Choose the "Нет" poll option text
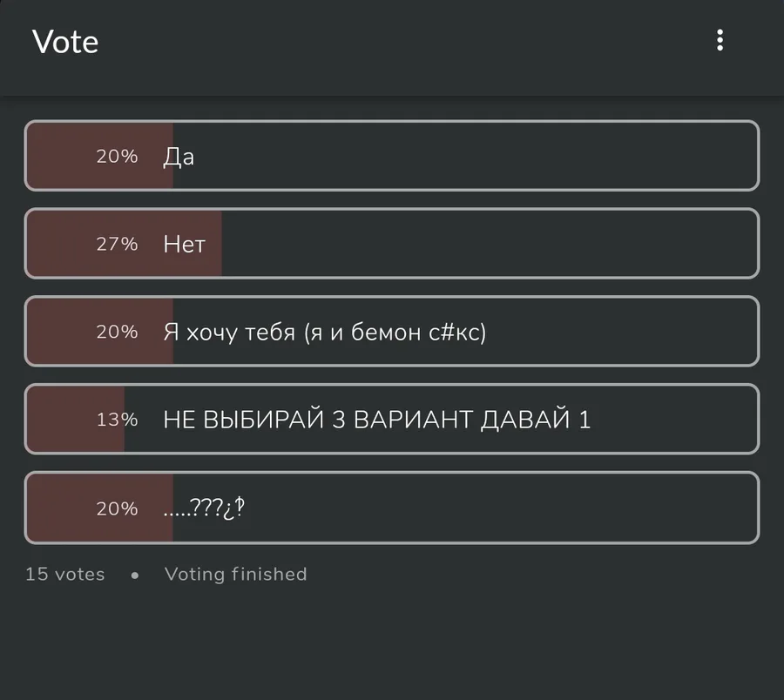Viewport: 784px width, 700px height. [x=184, y=245]
